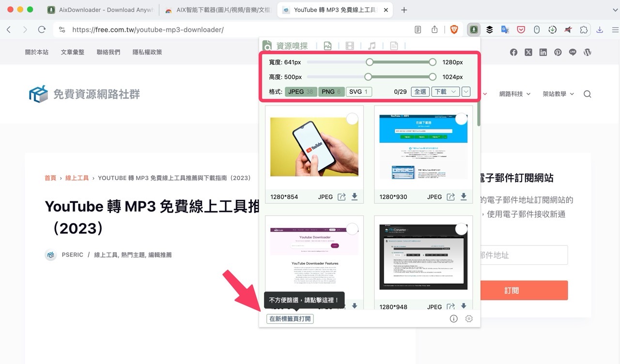Screen dimensions: 620x364
Task: Expand the 網路科技 menu
Action: click(x=515, y=94)
